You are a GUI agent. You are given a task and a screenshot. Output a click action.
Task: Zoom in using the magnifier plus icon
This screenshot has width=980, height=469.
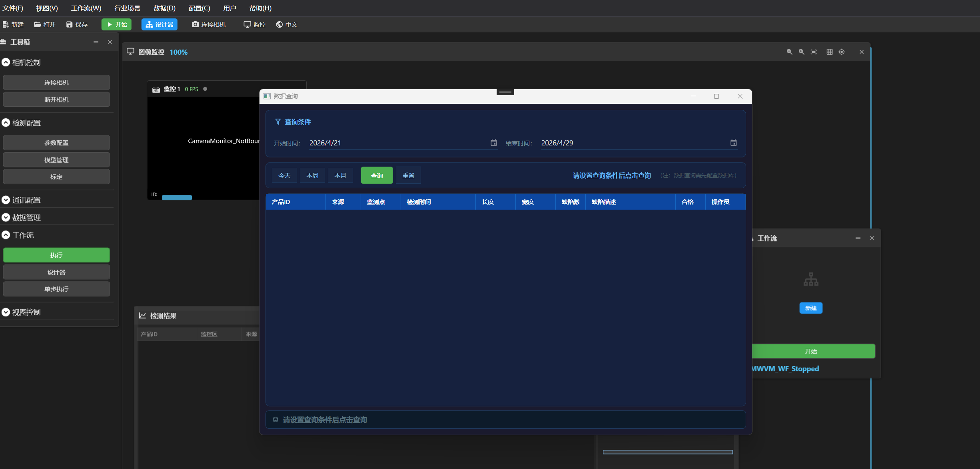pos(801,52)
